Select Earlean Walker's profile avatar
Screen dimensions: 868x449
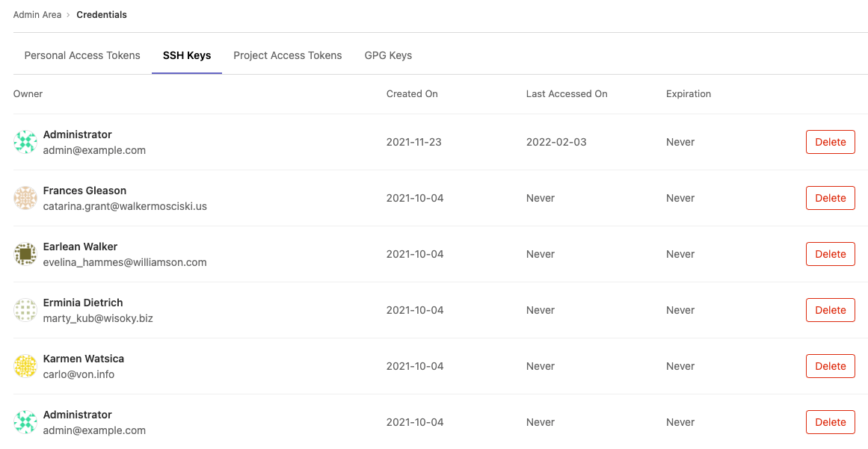(x=25, y=254)
